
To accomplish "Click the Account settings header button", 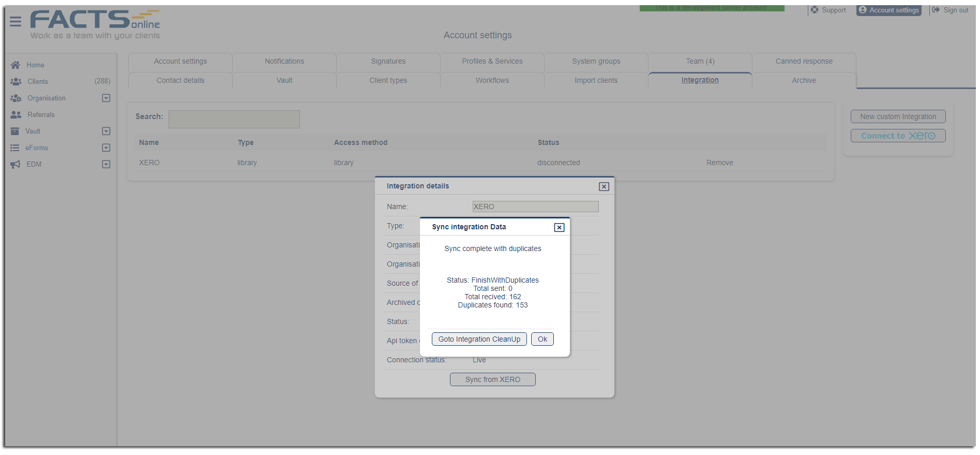I will 889,10.
